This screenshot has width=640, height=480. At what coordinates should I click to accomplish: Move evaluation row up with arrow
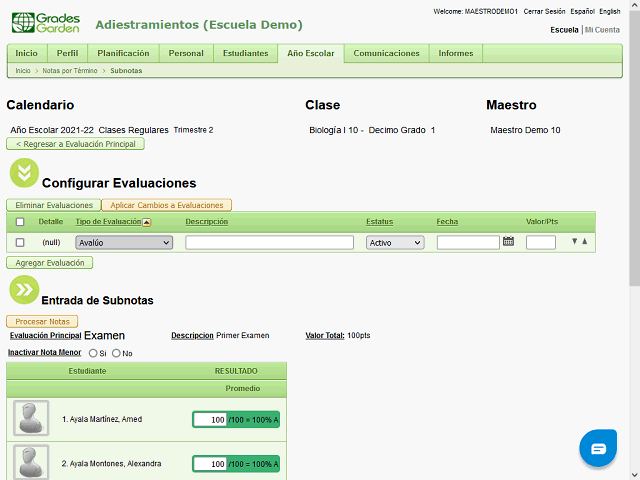(584, 241)
